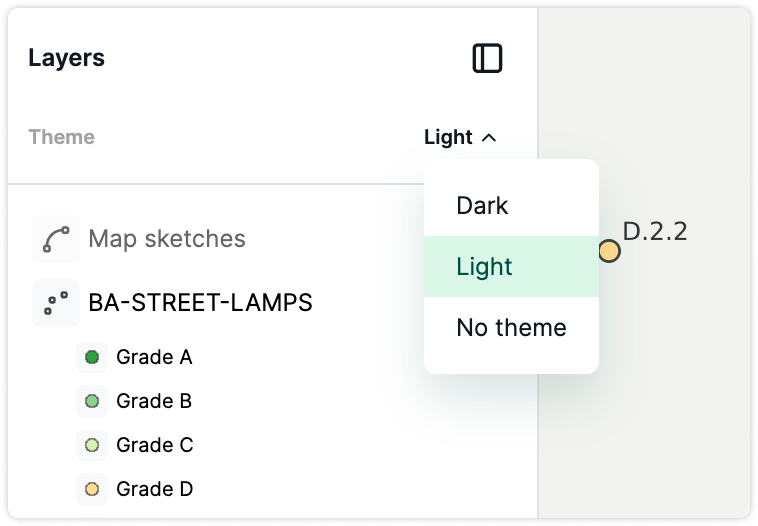Image resolution: width=758 pixels, height=526 pixels.
Task: Click the Grade C light green circle icon
Action: pos(92,445)
